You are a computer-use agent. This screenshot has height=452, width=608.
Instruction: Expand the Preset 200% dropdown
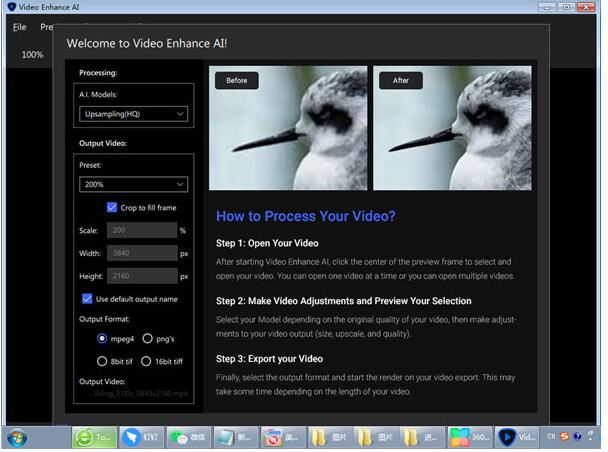[x=133, y=184]
